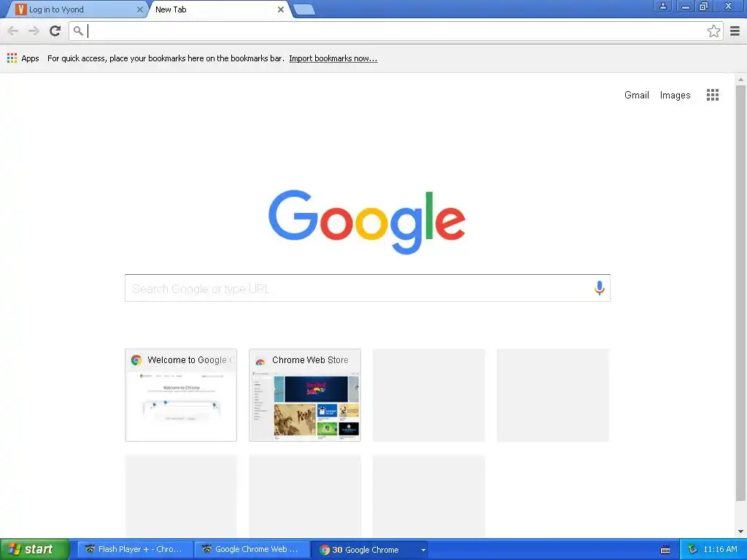Viewport: 747px width, 560px height.
Task: Switch to the Log in to Vyond tab
Action: 76,9
